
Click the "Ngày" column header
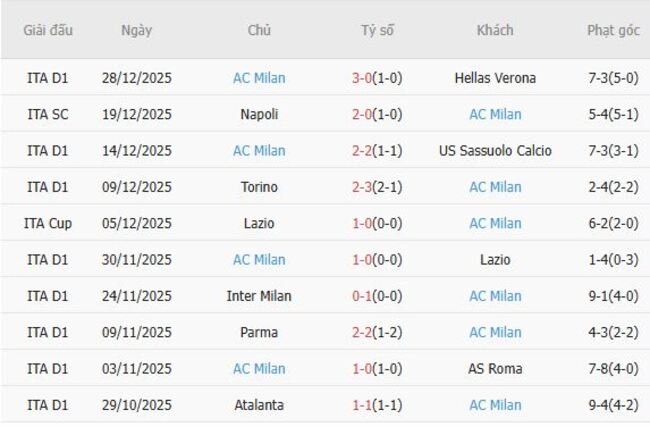pos(137,30)
